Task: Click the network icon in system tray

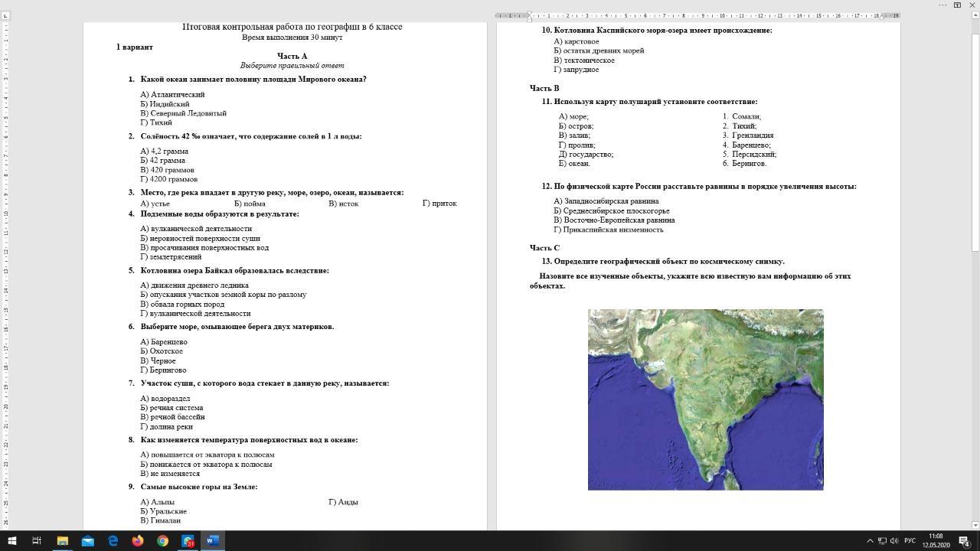Action: pos(881,541)
